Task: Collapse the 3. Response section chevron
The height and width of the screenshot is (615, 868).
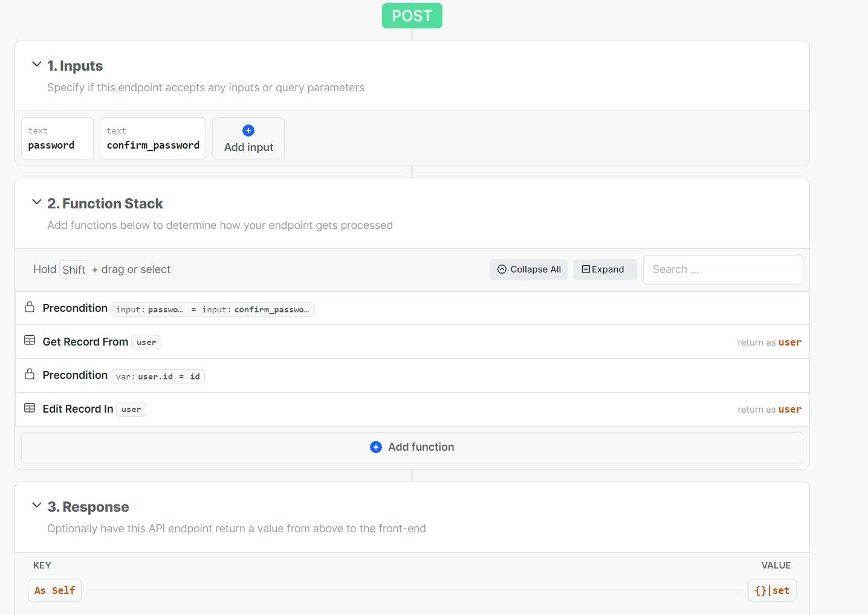Action: coord(37,505)
